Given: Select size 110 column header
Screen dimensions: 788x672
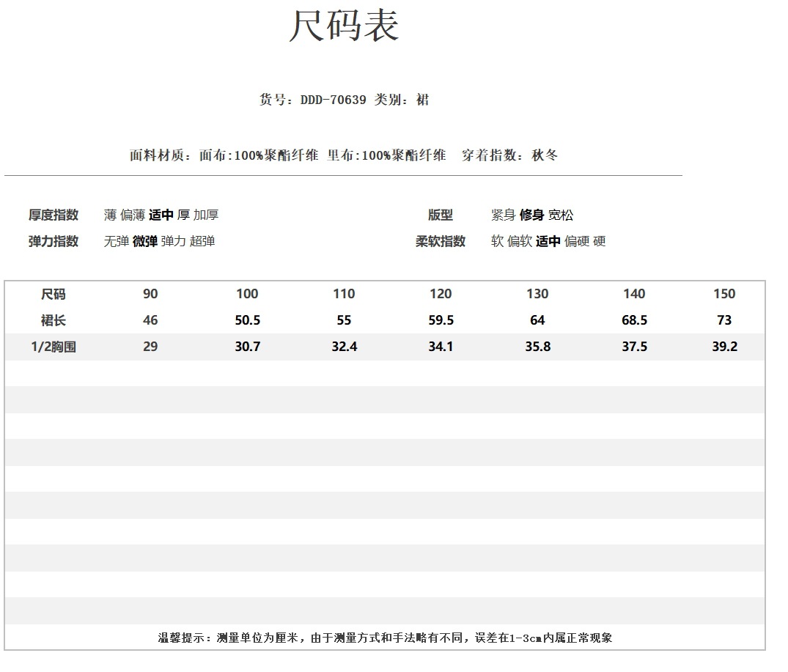Looking at the screenshot, I should point(344,294).
